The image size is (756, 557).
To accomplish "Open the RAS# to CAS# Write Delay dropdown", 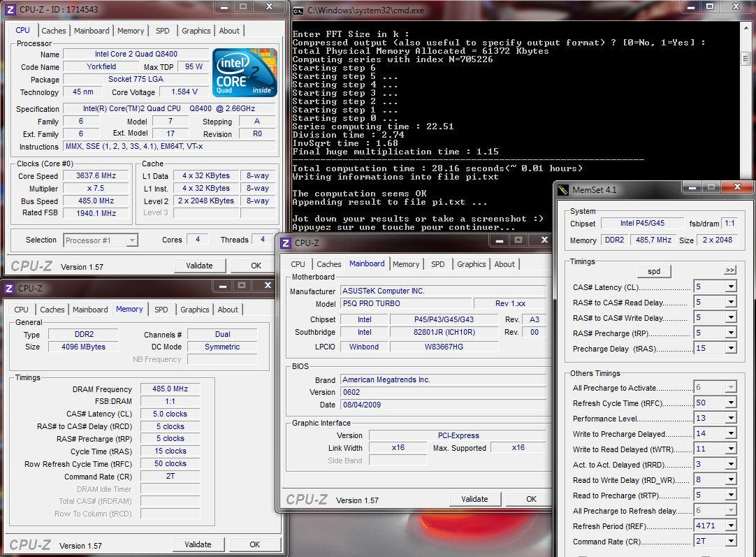I will pos(731,318).
